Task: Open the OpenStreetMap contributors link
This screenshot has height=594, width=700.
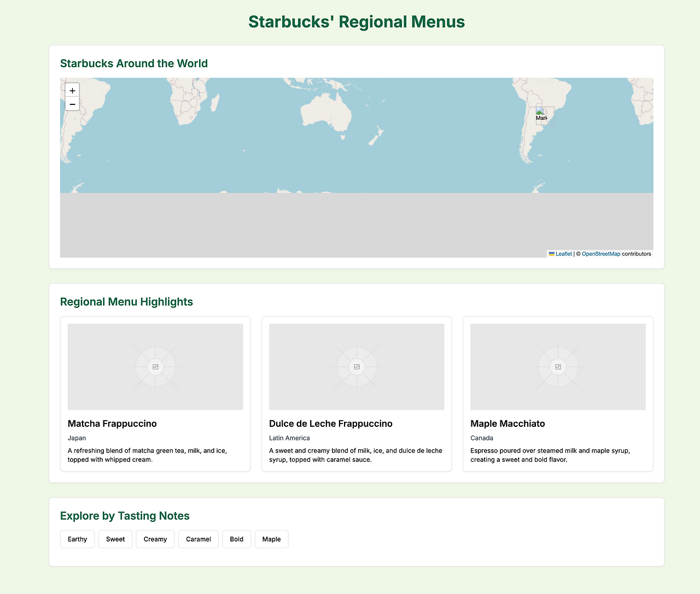Action: pos(601,254)
